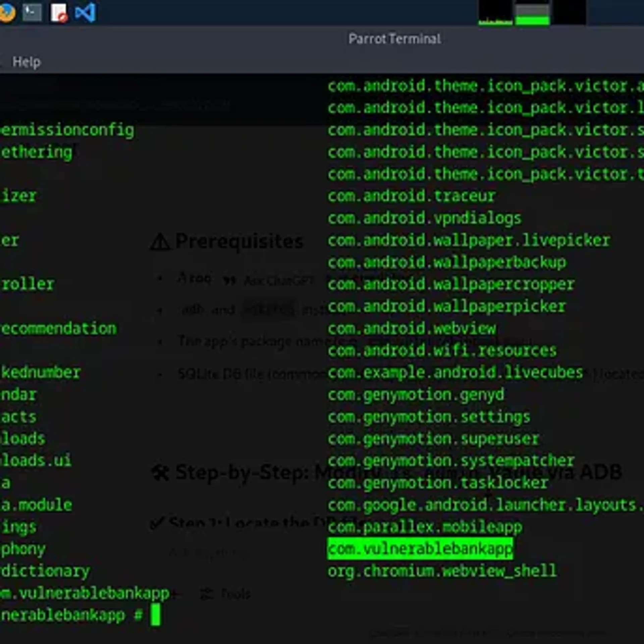
Task: Click the Prerequisites heading in background window
Action: 227,242
